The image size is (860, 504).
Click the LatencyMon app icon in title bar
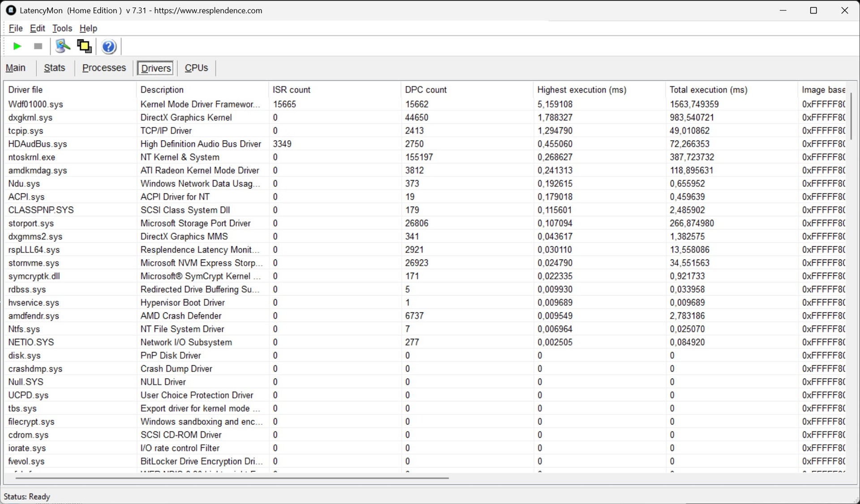tap(11, 10)
